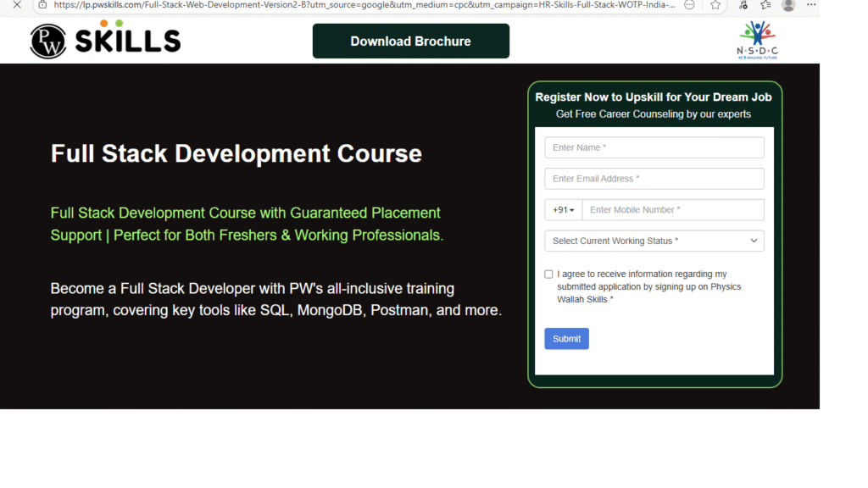Focus the Enter Name field
The image size is (868, 488).
(654, 147)
